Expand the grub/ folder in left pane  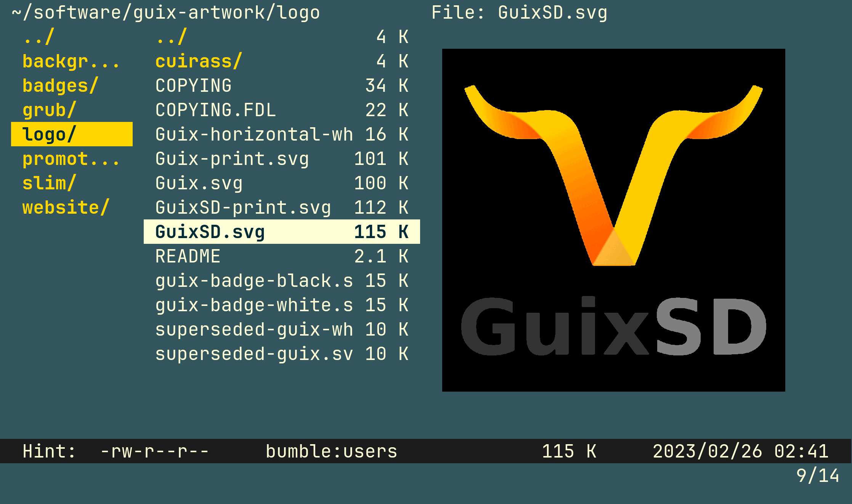point(50,110)
